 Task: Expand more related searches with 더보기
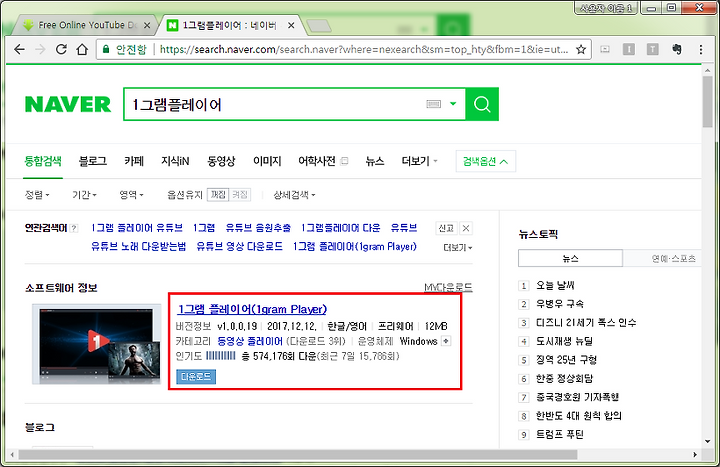pyautogui.click(x=457, y=248)
